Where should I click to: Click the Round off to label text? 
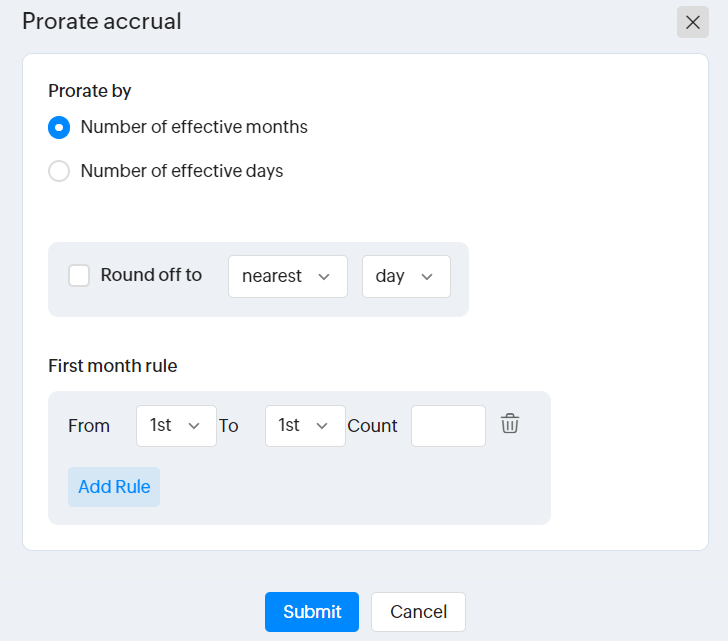point(151,275)
